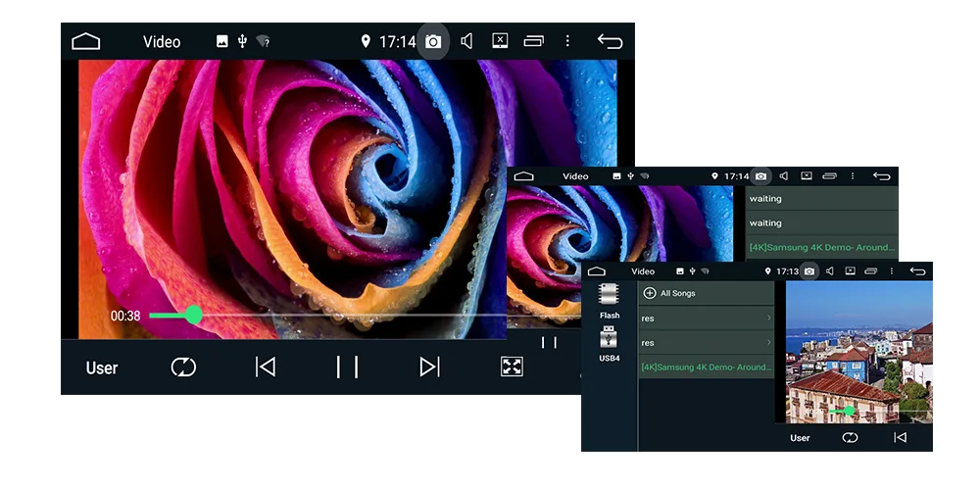
Task: Mute using speaker icon in large player
Action: [466, 41]
